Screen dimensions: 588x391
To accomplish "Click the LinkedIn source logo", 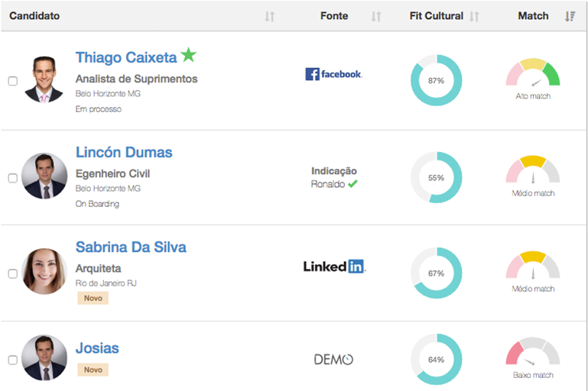I will [x=334, y=267].
